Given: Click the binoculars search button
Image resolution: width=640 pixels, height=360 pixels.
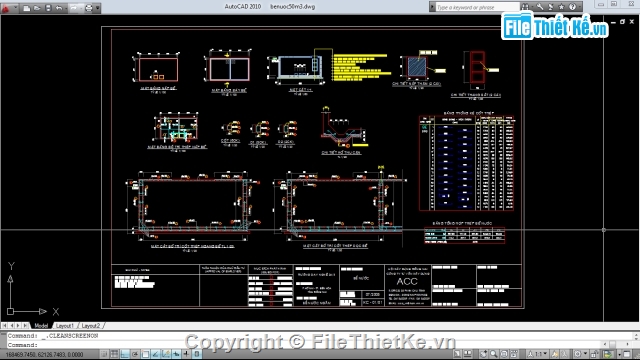Looking at the screenshot, I should coord(525,7).
